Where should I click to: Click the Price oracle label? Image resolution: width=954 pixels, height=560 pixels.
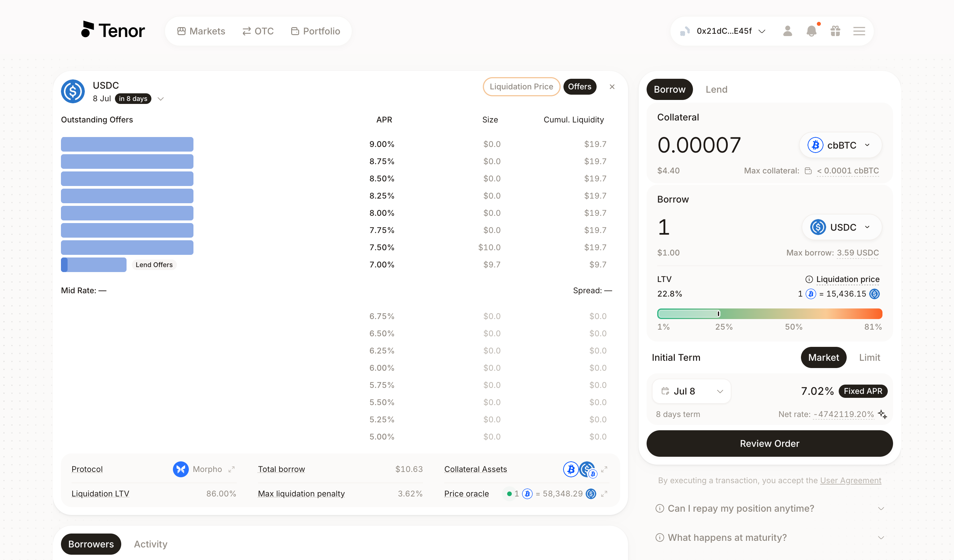pyautogui.click(x=466, y=493)
